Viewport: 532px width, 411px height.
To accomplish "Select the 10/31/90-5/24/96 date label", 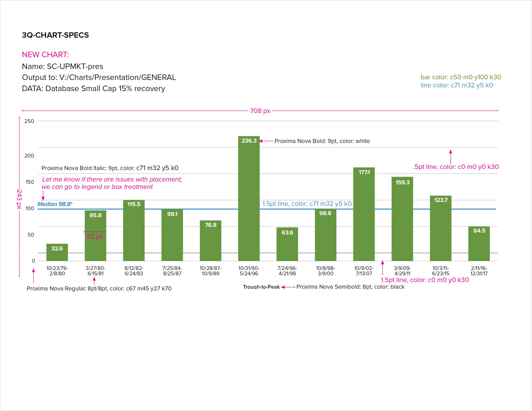I will [249, 271].
